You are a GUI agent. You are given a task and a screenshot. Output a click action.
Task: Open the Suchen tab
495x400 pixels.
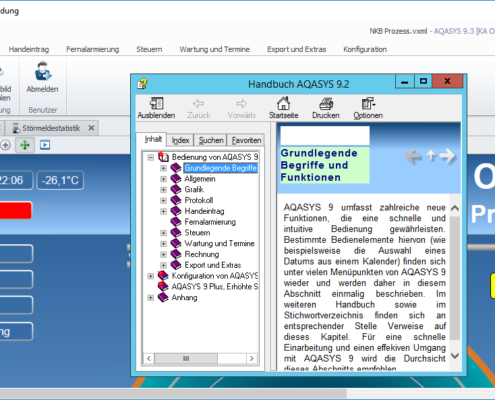pos(211,140)
